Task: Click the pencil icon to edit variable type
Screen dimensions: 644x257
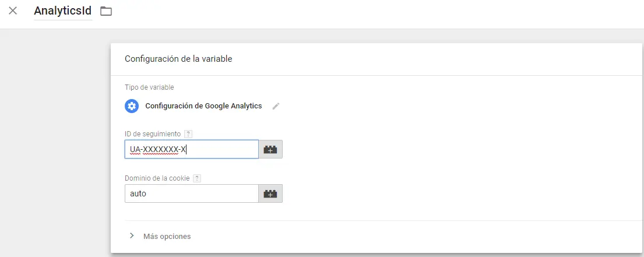Action: (276, 106)
